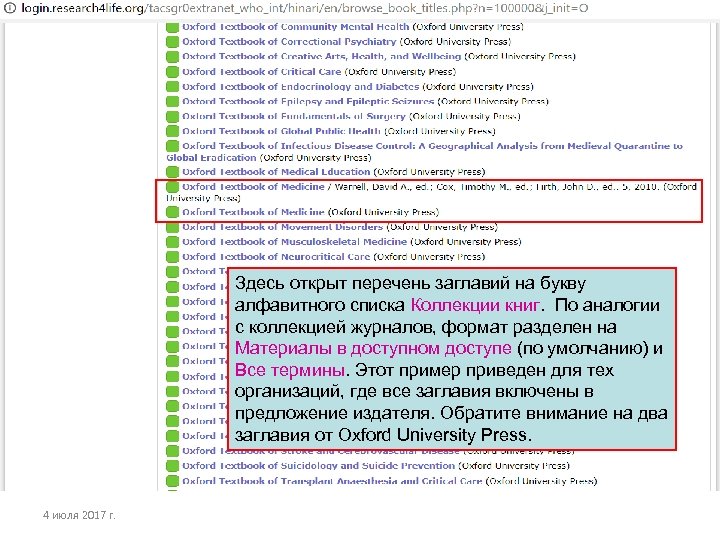Click green access icon beside Fundamentals of Surgery
The width and height of the screenshot is (720, 540).
point(172,116)
